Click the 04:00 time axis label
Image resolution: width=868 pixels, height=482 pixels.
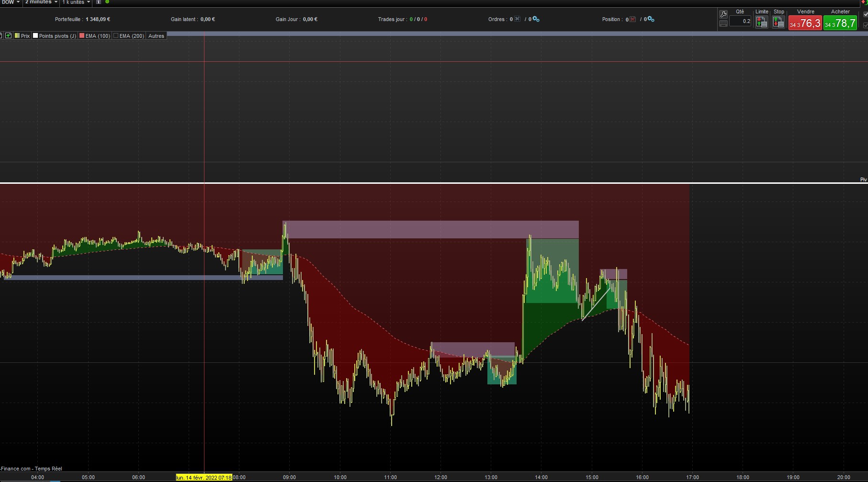(x=38, y=477)
